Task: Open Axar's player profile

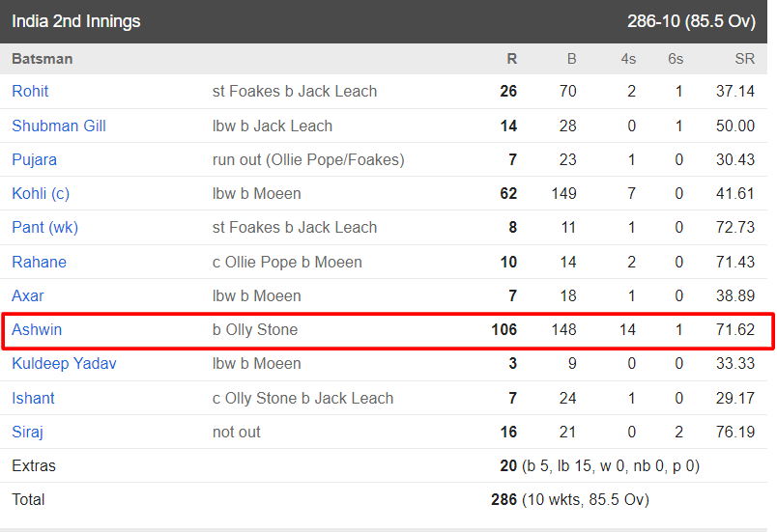Action: tap(27, 295)
